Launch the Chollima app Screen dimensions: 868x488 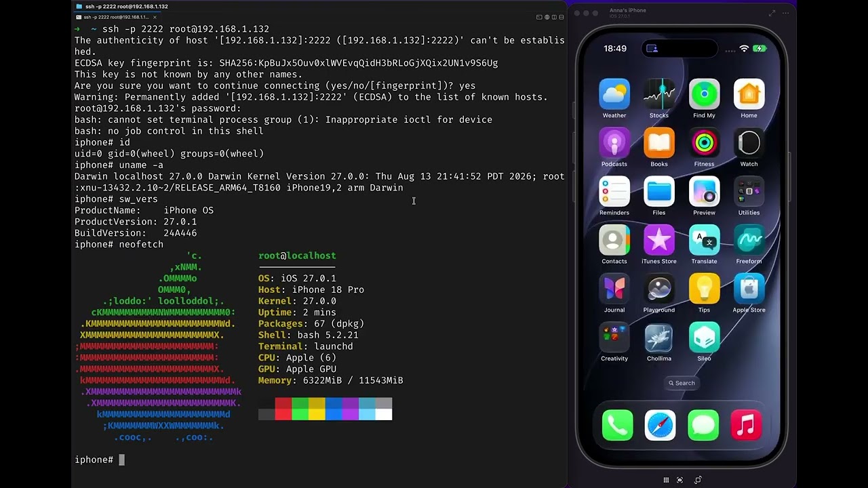pyautogui.click(x=659, y=338)
